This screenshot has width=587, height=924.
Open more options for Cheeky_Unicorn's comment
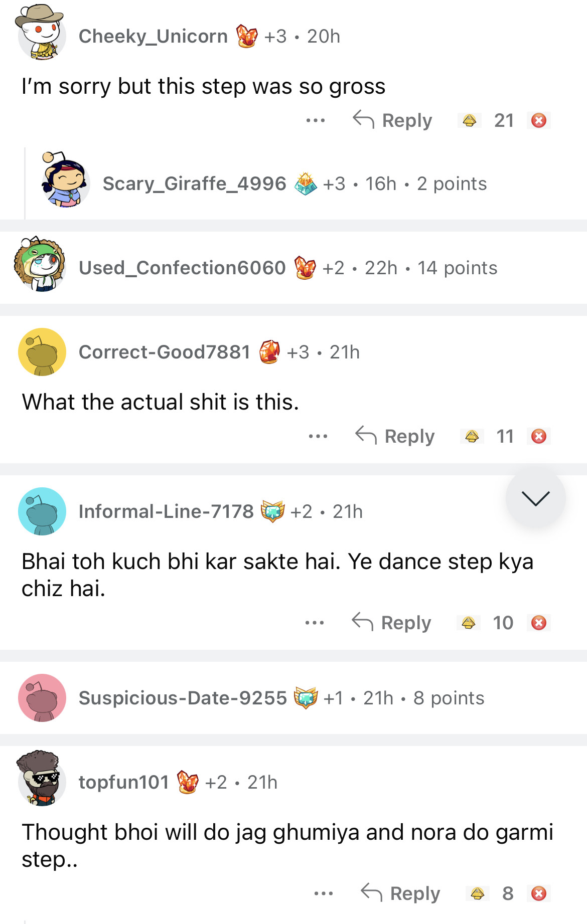point(316,120)
